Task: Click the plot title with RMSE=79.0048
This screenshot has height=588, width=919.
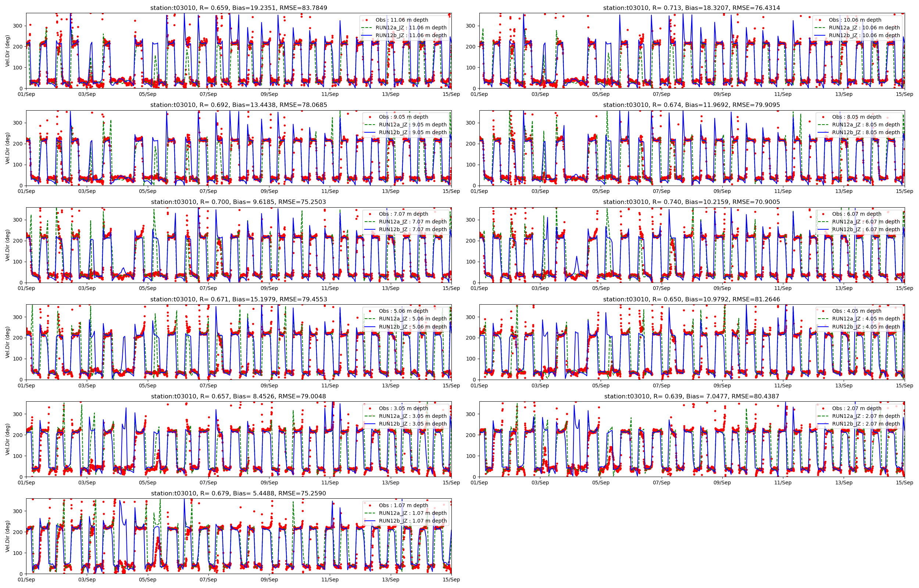Action: pyautogui.click(x=238, y=396)
